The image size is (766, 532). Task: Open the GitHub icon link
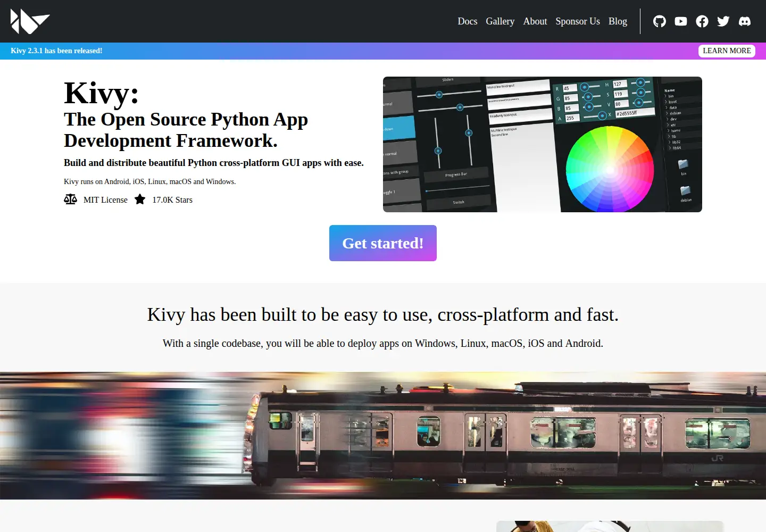coord(660,21)
